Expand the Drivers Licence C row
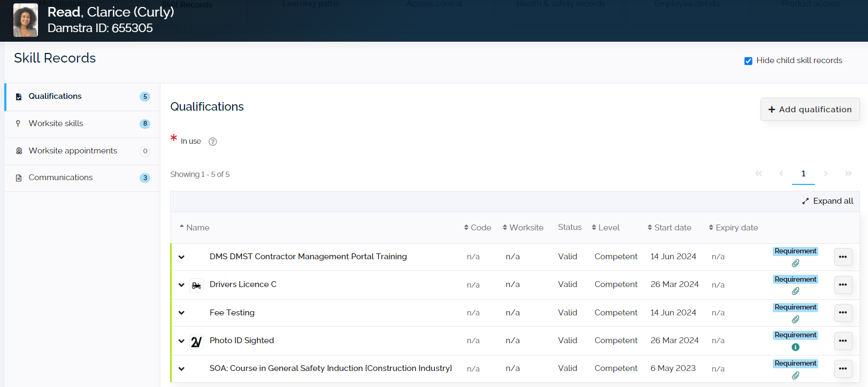 181,285
